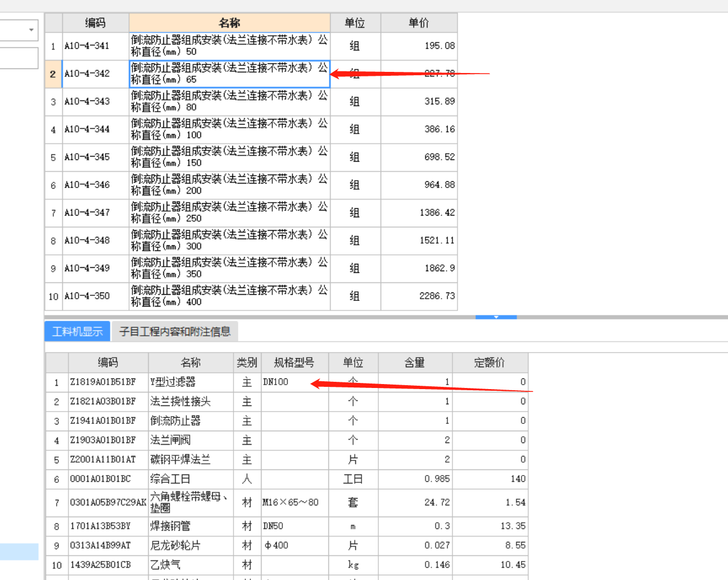Click the name cell ending in 公称直径(mm) 400
Screen dimensions: 728x580
[x=230, y=296]
